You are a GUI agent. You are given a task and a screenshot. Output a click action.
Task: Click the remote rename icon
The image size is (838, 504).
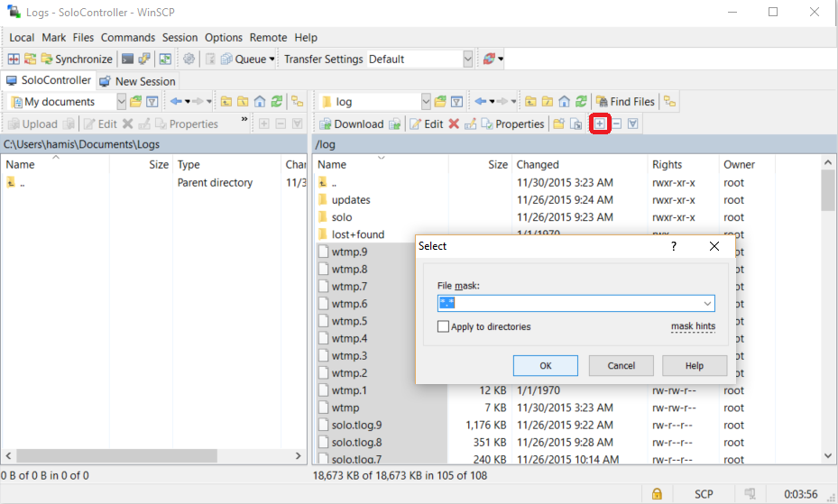click(x=470, y=124)
